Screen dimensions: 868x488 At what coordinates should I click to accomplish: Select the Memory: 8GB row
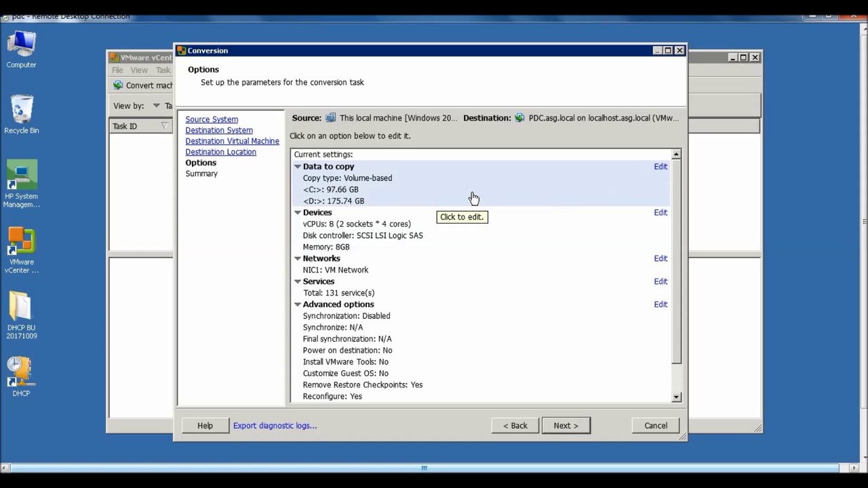point(326,247)
